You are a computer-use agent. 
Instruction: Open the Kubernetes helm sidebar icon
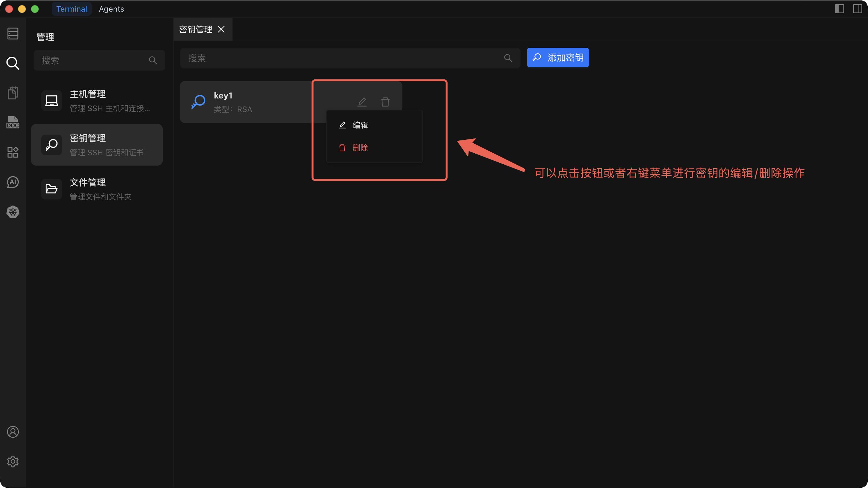[13, 212]
